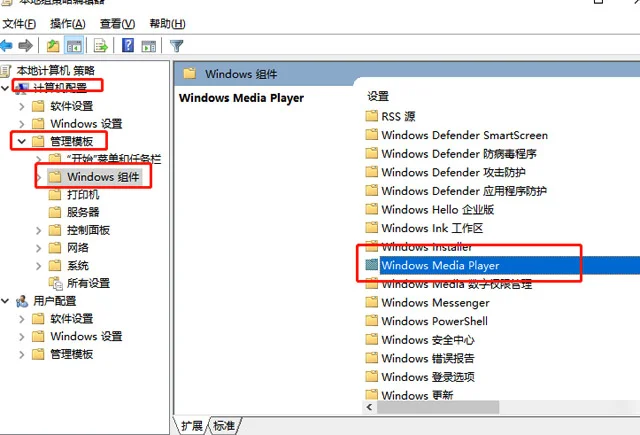Select the Windows PowerShell folder in list
The width and height of the screenshot is (640, 435).
(x=434, y=321)
